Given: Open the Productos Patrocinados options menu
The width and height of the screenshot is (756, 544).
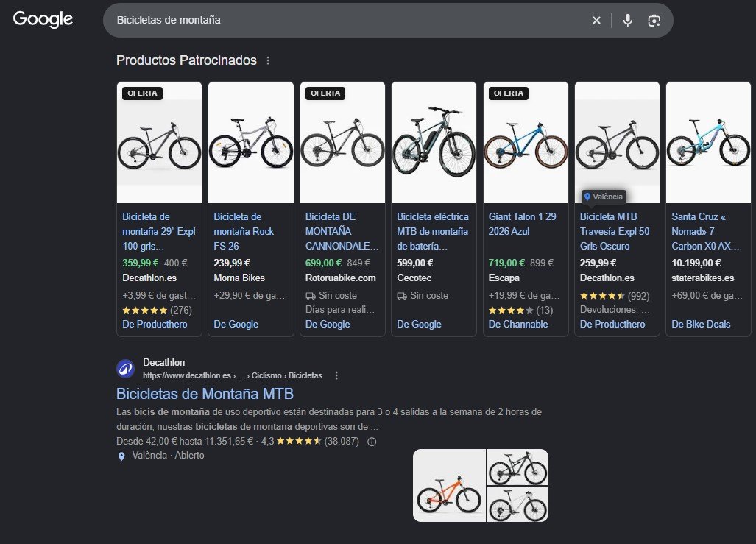Looking at the screenshot, I should (x=268, y=61).
